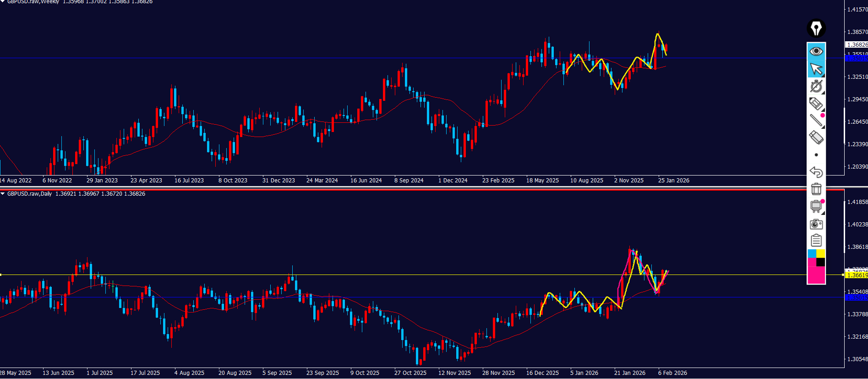The height and width of the screenshot is (379, 868).
Task: Select the highlighter marker tool
Action: [x=816, y=104]
